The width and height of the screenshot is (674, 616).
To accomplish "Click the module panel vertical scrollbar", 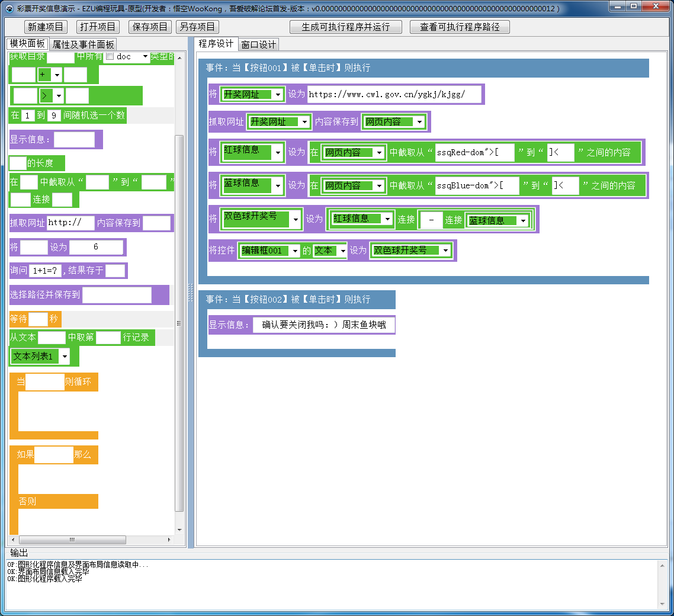I will click(x=179, y=323).
